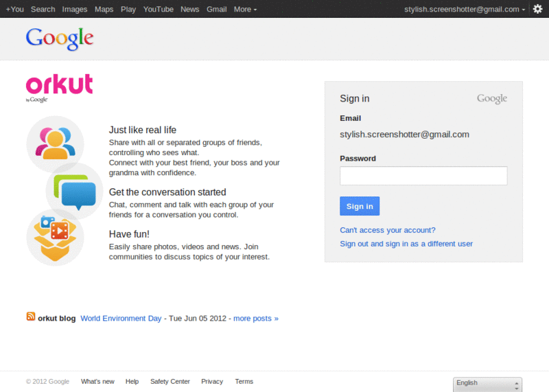Open YouTube in the top bar
Image resolution: width=549 pixels, height=392 pixels.
tap(159, 10)
